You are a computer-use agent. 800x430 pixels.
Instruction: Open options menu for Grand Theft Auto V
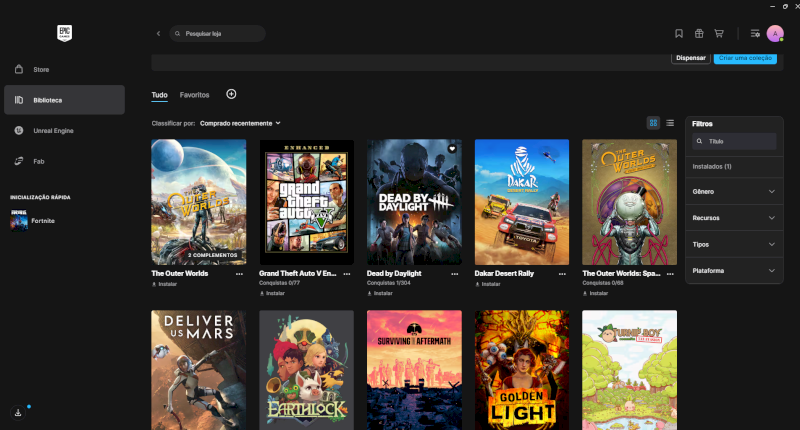click(x=347, y=274)
